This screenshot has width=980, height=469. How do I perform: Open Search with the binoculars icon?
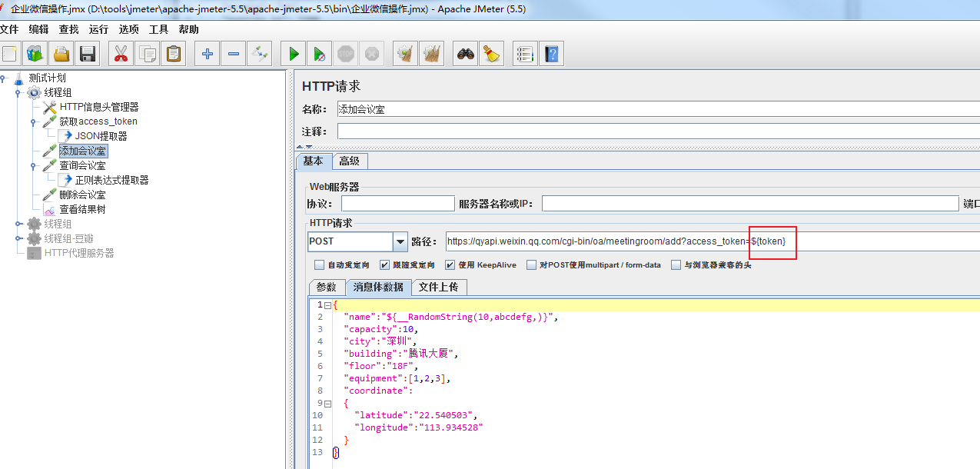465,54
